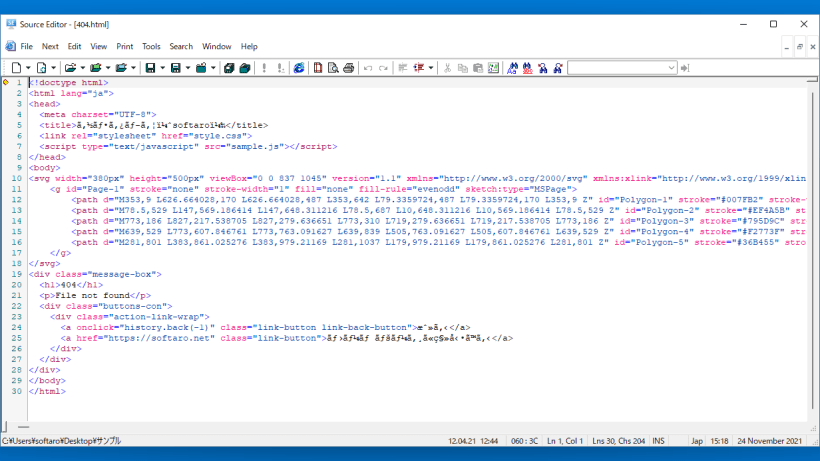Open the Window menu

217,47
